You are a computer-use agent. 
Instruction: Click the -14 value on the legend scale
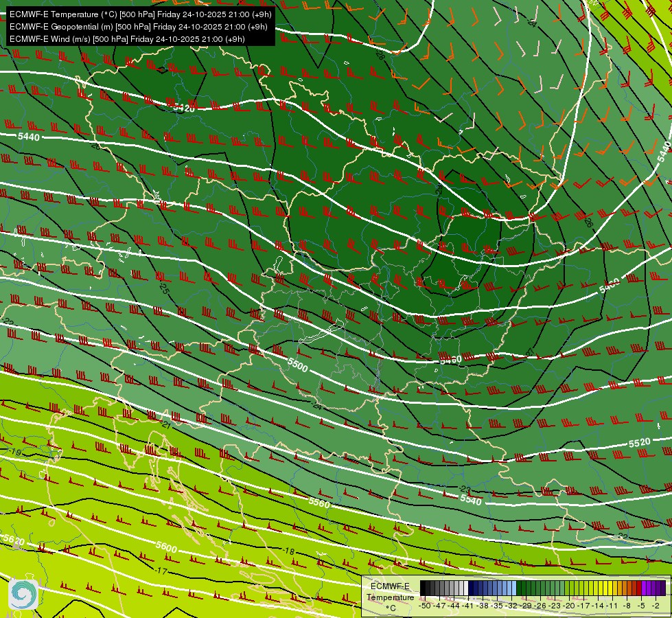point(598,606)
